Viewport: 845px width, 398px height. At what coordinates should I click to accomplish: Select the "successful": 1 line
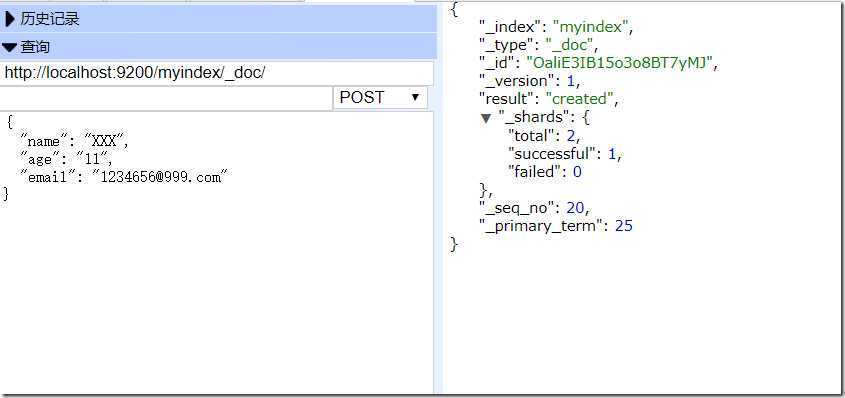pyautogui.click(x=565, y=154)
